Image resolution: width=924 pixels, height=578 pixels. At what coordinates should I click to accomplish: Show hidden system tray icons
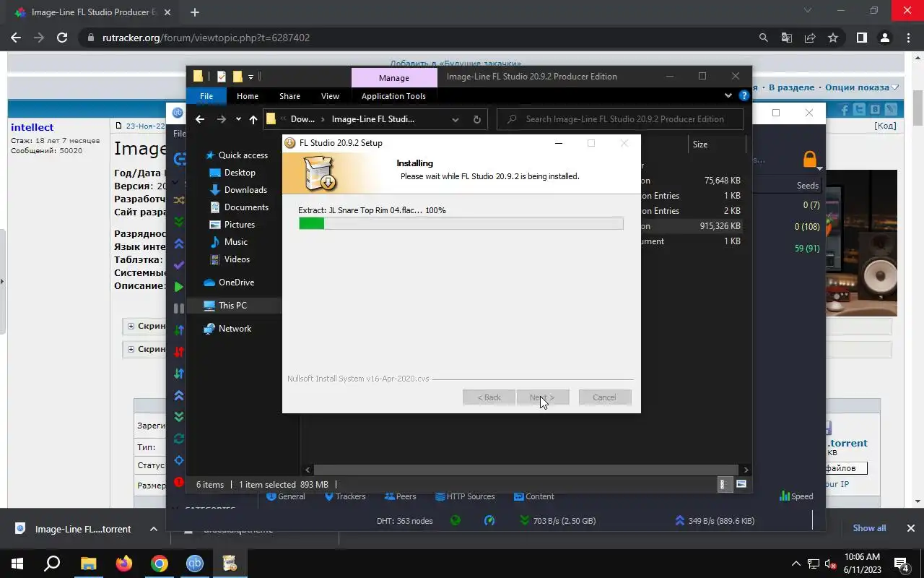click(796, 564)
